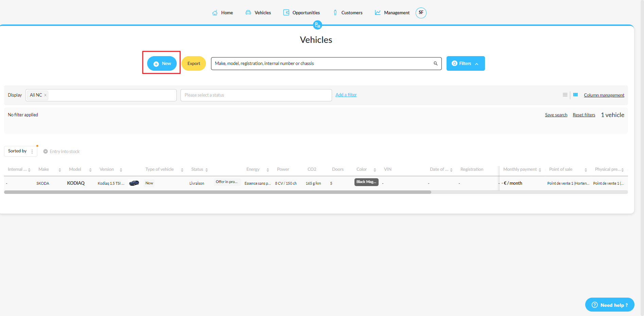
Task: Open the Please select a status dropdown
Action: (256, 95)
